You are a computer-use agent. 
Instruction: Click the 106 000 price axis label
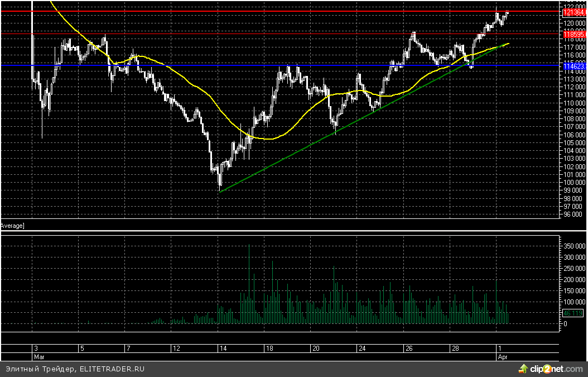click(575, 135)
